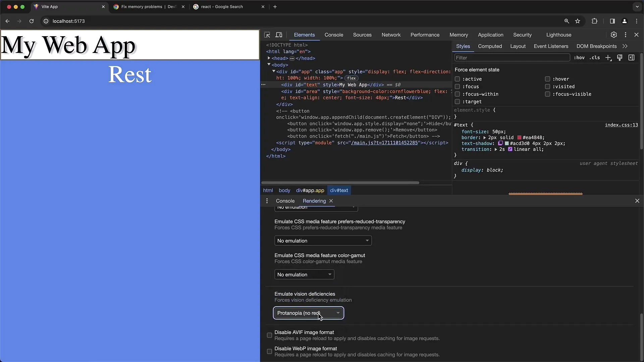Toggle the :active force element state
This screenshot has width=644, height=362.
pos(457,79)
